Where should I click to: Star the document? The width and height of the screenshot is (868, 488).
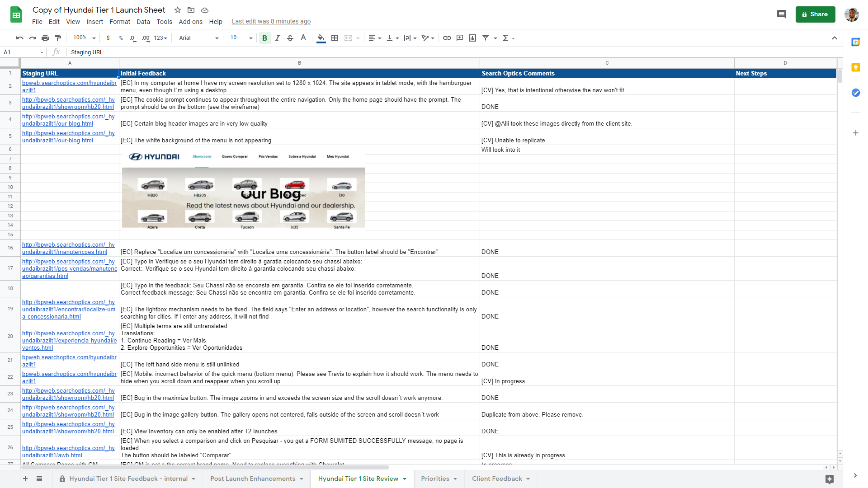pos(178,10)
